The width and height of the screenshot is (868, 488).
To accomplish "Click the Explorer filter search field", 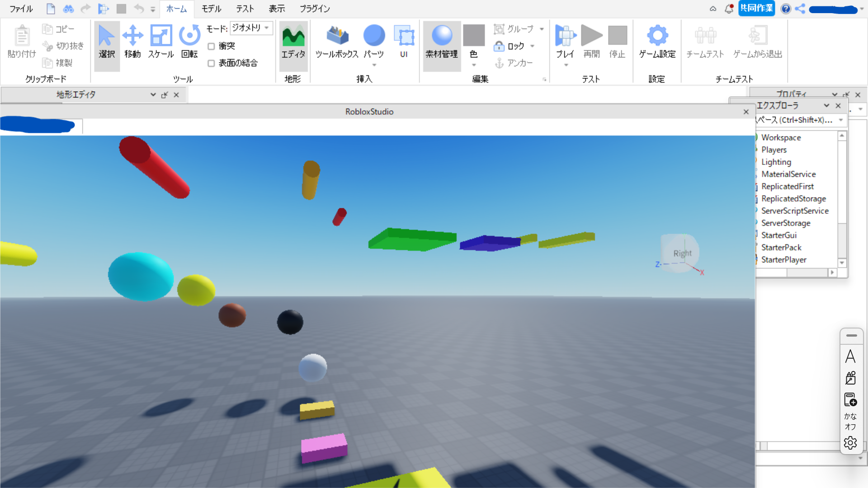I will click(x=794, y=120).
